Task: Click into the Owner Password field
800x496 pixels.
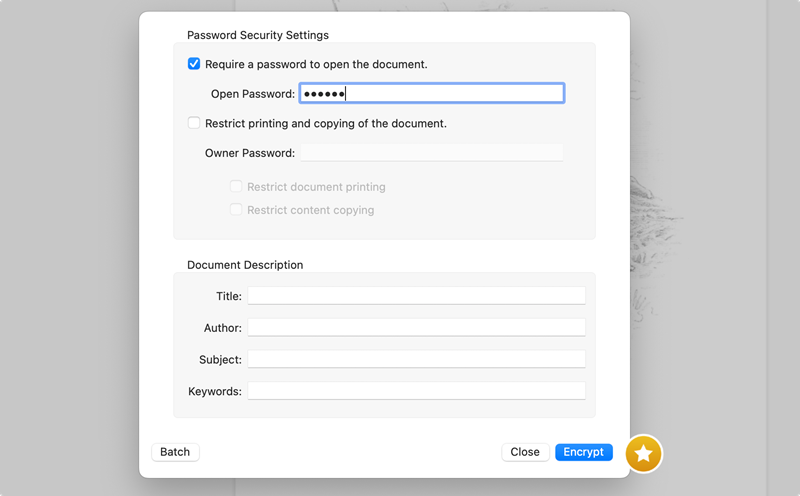Action: pos(431,153)
